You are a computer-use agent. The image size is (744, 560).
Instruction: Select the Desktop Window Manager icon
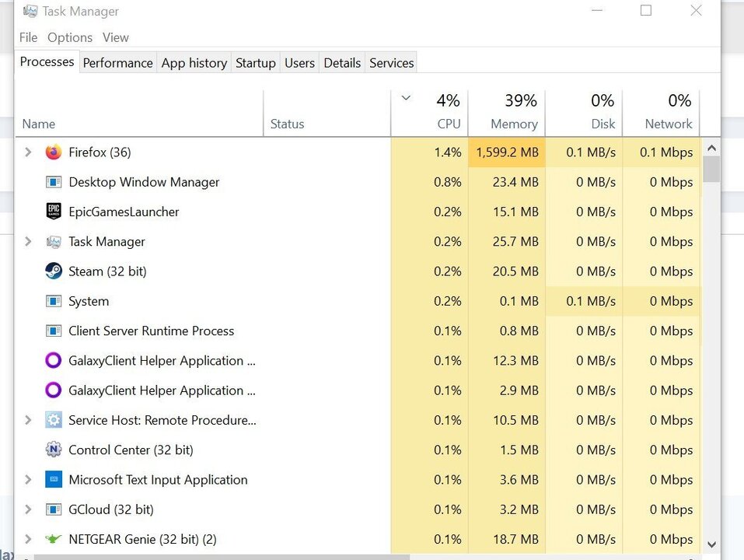point(53,182)
